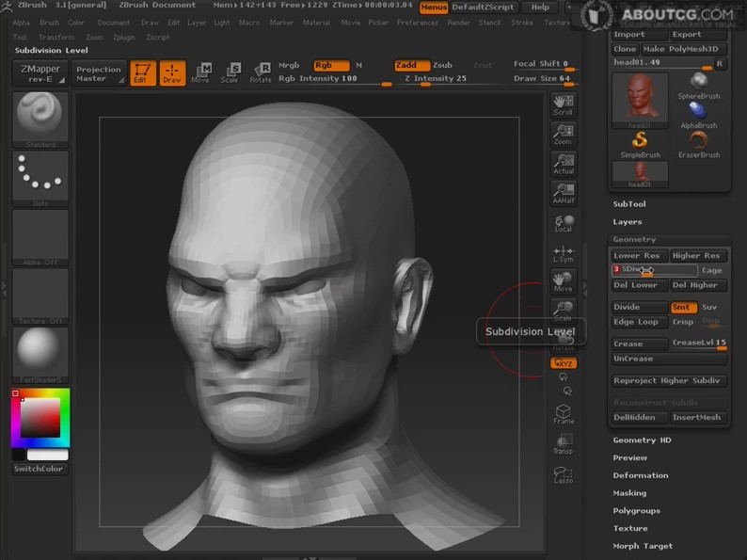Expand the Masking panel
Viewport: 747px width, 560px height.
pyautogui.click(x=629, y=493)
